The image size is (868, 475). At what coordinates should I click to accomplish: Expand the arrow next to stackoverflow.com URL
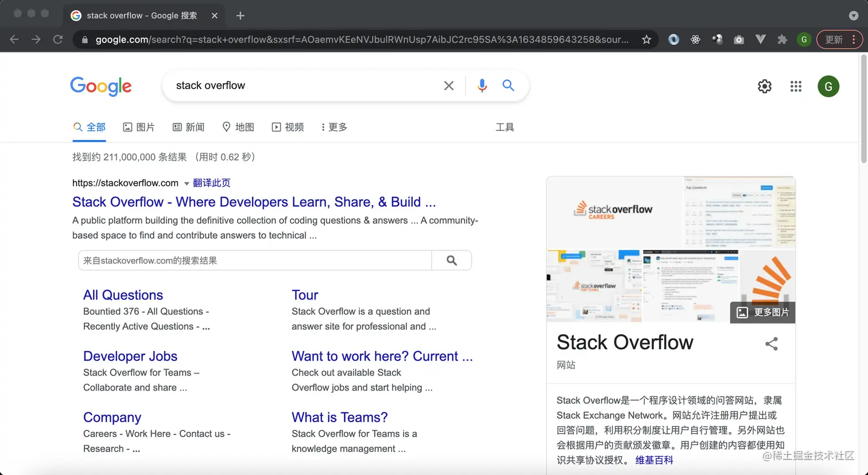click(186, 183)
